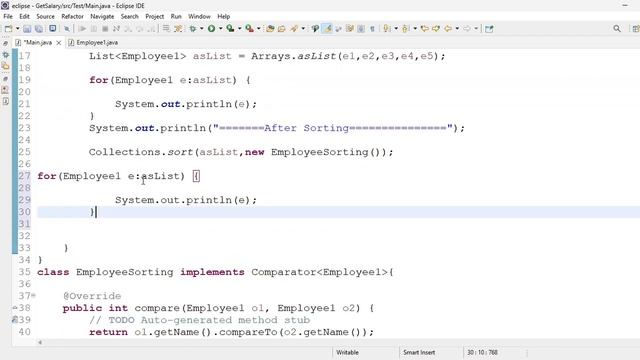Collapse the fold marker at line 37
The width and height of the screenshot is (640, 360).
pos(33,296)
